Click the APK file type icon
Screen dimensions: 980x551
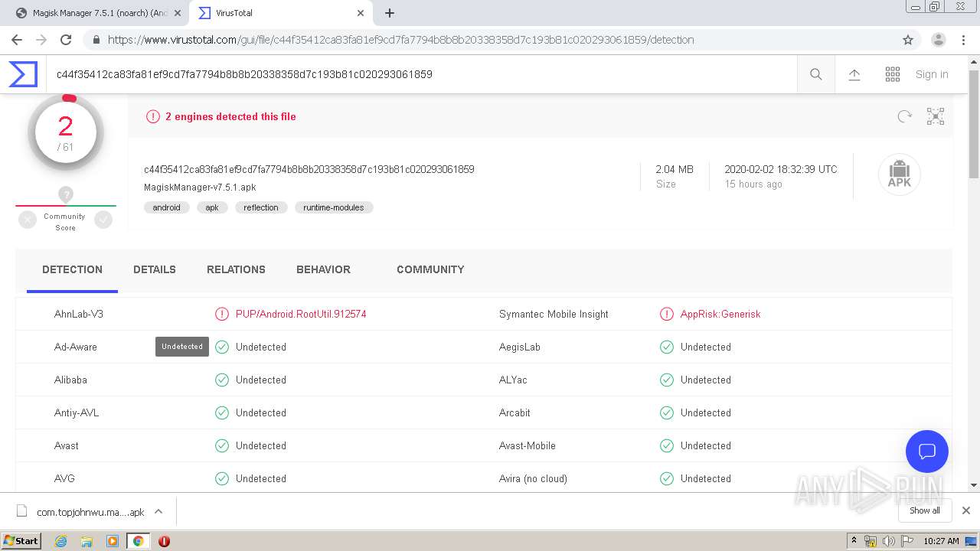pyautogui.click(x=900, y=174)
